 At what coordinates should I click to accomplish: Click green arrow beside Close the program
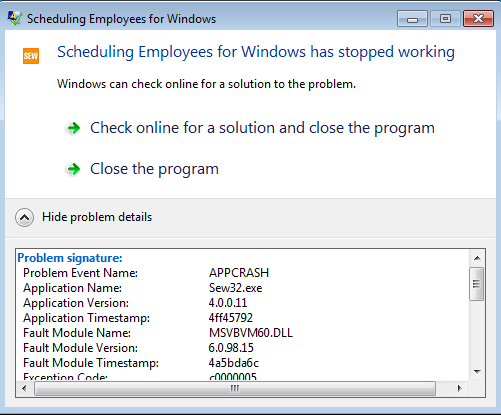point(74,169)
